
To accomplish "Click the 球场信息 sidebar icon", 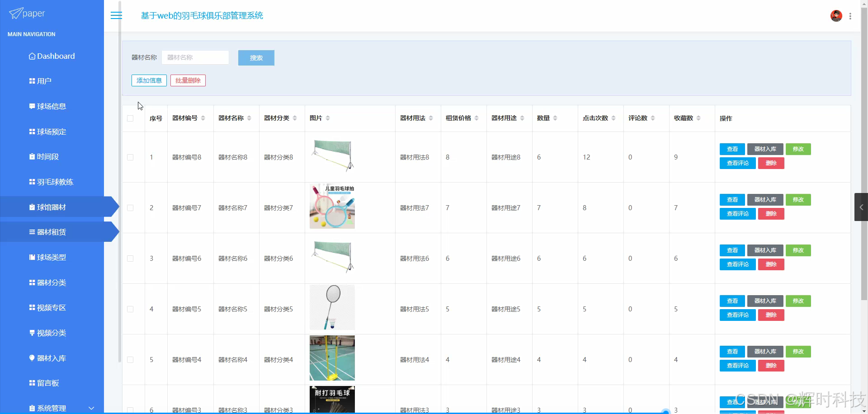I will [x=32, y=106].
